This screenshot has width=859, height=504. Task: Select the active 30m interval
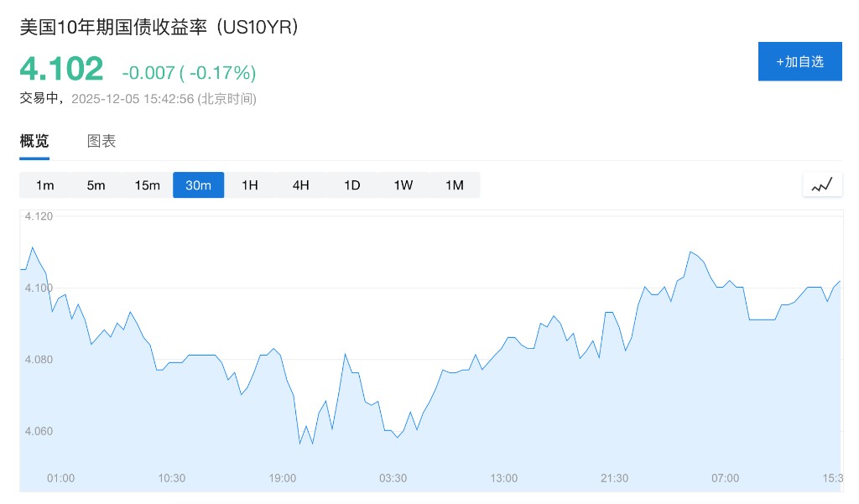coord(199,185)
